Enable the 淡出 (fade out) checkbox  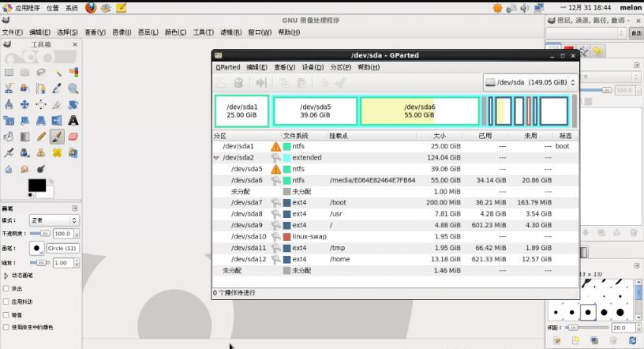point(7,289)
